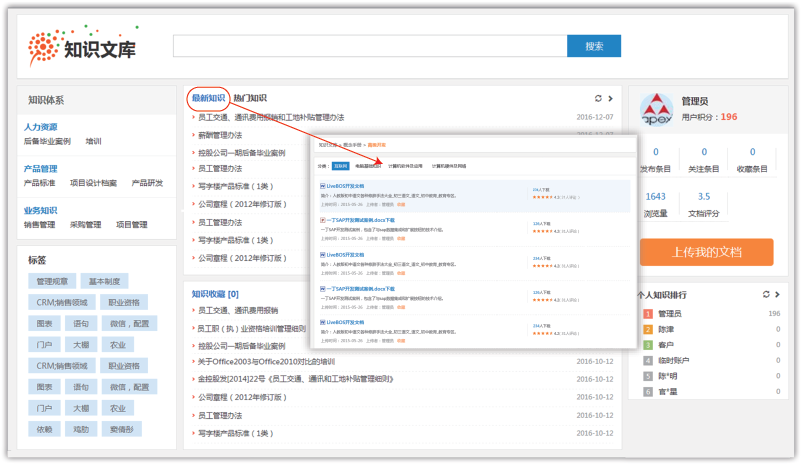Screen dimensions: 802x464
Task: Click the next arrow beside 个人知识排行
Action: click(x=777, y=294)
